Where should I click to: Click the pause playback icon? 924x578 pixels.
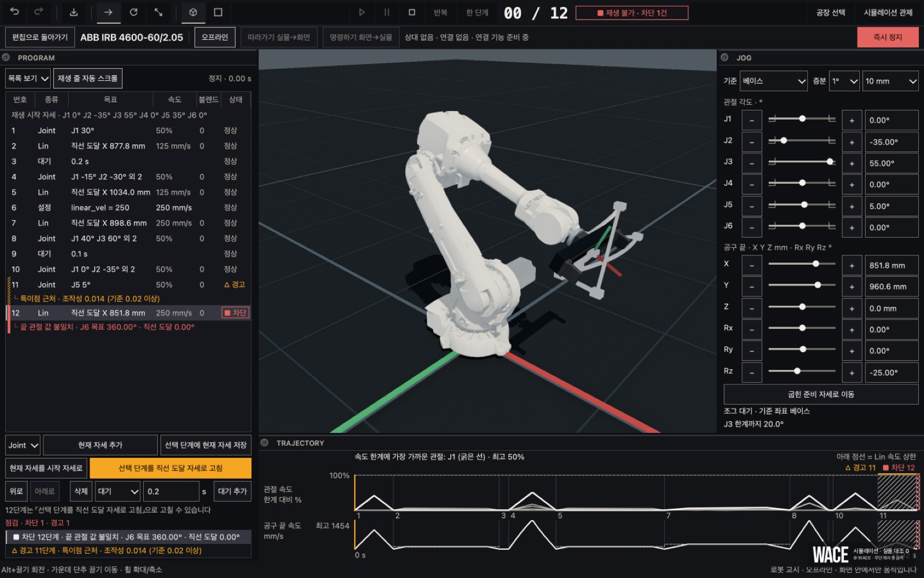pos(386,12)
